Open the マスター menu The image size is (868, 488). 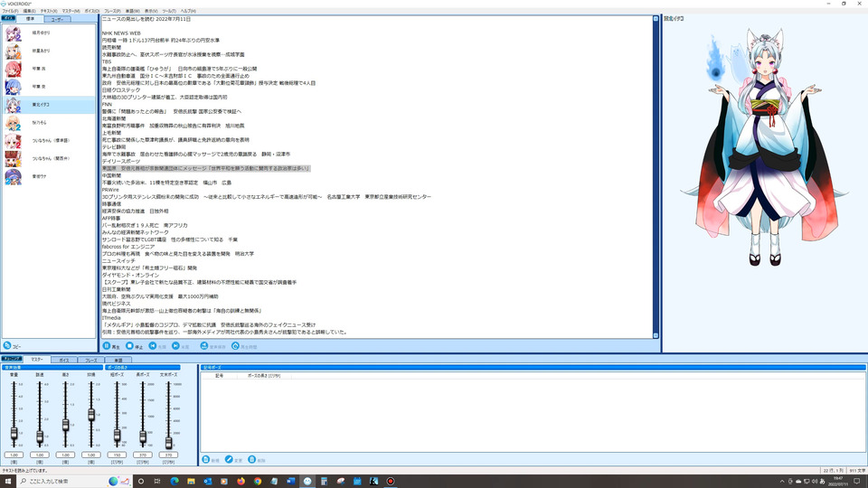click(71, 11)
